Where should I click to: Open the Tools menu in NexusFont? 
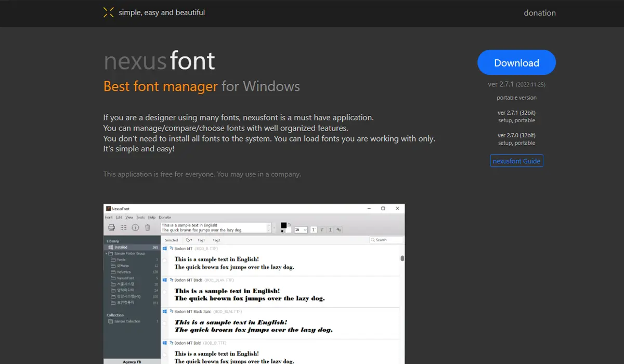140,217
